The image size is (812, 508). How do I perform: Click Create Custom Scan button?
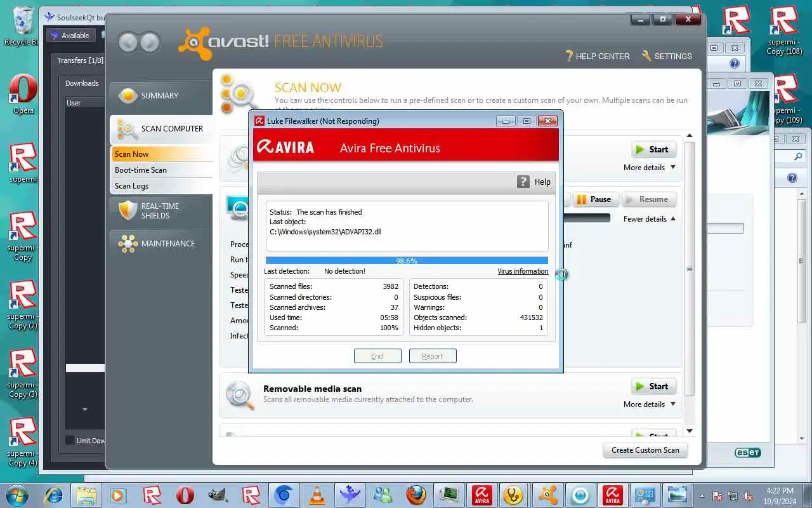(645, 450)
